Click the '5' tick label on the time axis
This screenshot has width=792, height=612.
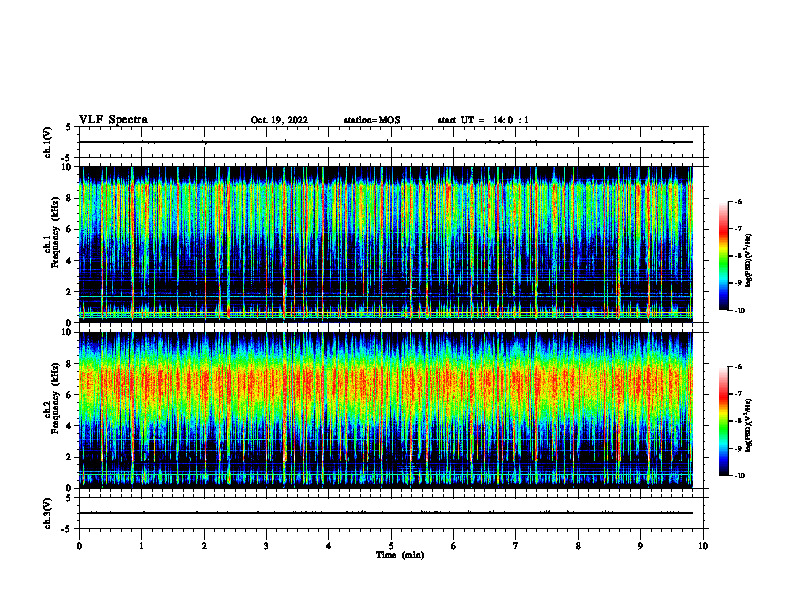click(x=391, y=546)
